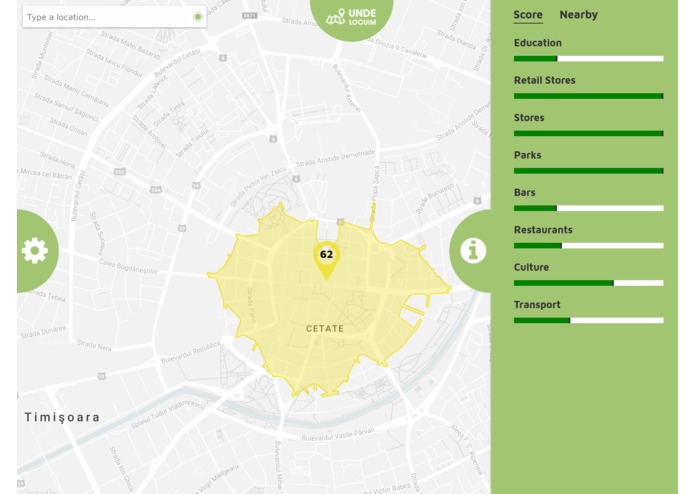695x494 pixels.
Task: Click the Unde Locuim logo
Action: (x=351, y=17)
